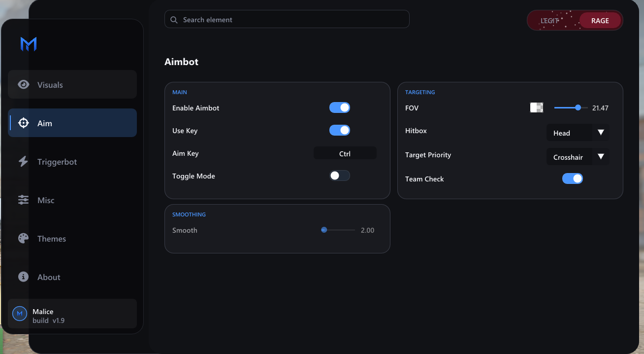Open the FOV color swatch
Viewport: 644px width, 354px height.
[536, 107]
